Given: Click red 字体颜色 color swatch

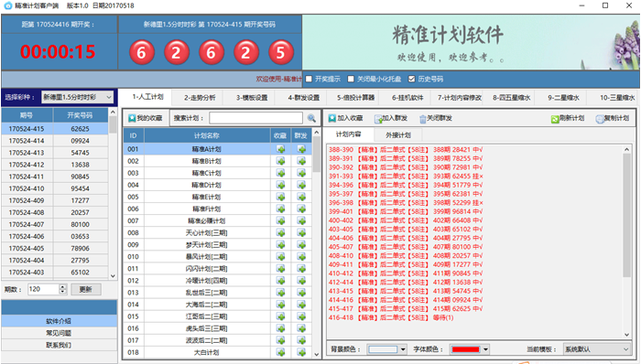Looking at the screenshot, I should pyautogui.click(x=465, y=349).
